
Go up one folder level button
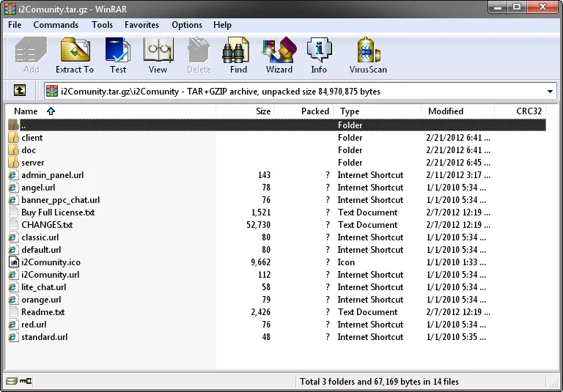[21, 91]
